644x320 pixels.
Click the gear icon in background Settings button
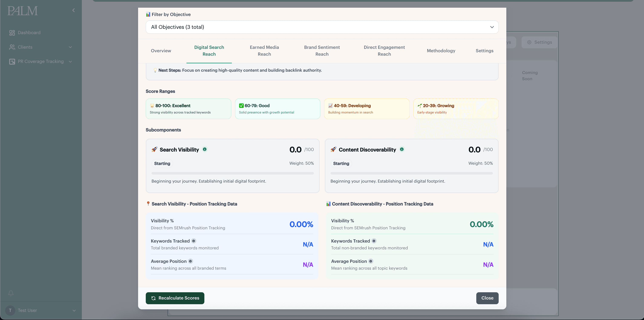click(529, 42)
